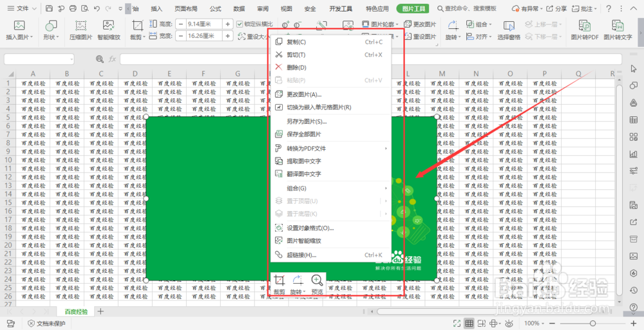The image size is (644, 330).
Task: Click the Print Preview icon
Action: tap(85, 8)
